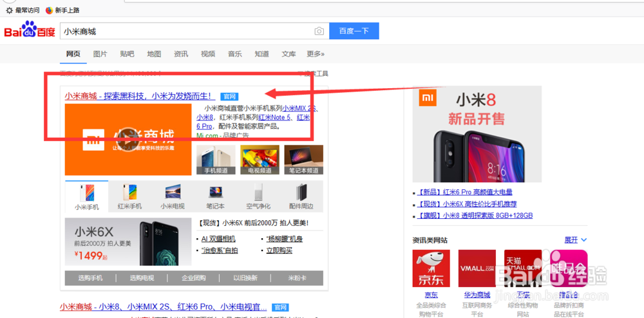Open the orange 小米商城 banner image

(x=128, y=140)
